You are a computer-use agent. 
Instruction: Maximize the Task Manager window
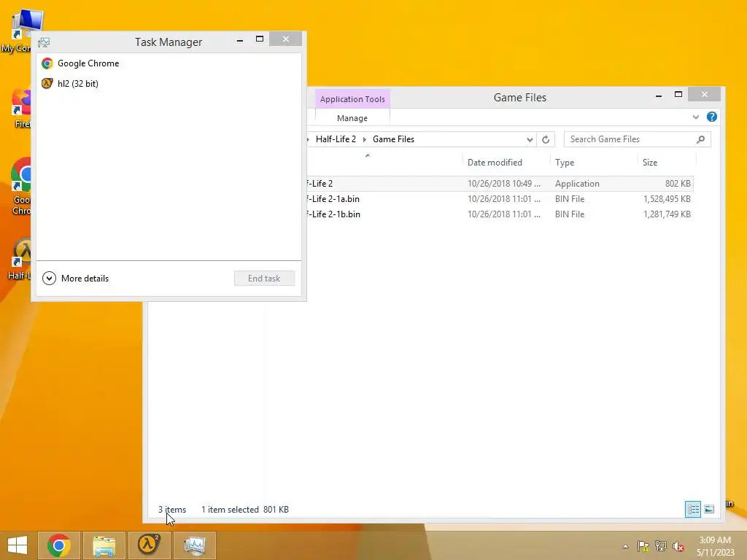(260, 39)
